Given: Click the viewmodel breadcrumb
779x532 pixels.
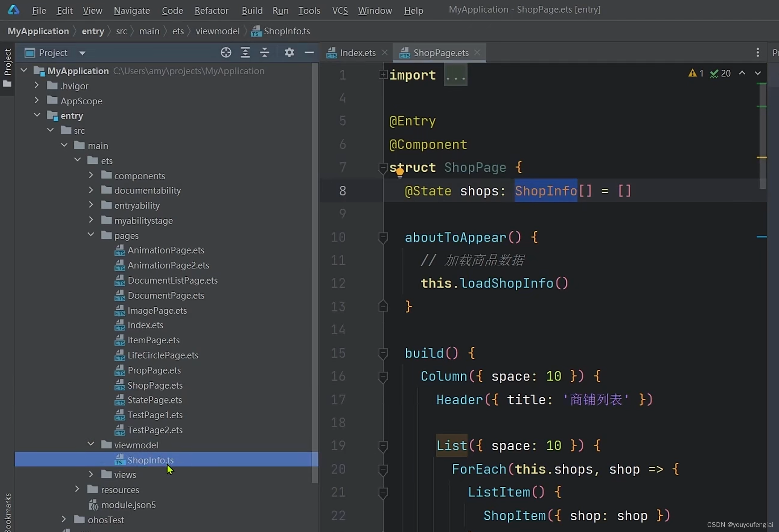Looking at the screenshot, I should pos(218,31).
